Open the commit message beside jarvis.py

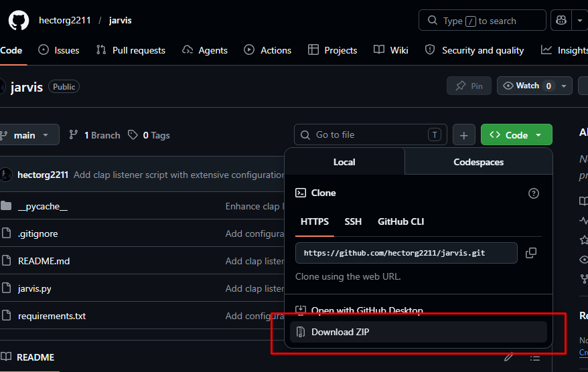(x=254, y=288)
